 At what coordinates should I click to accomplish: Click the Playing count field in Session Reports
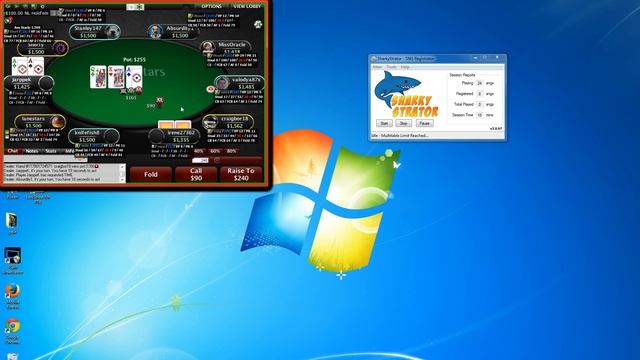480,83
